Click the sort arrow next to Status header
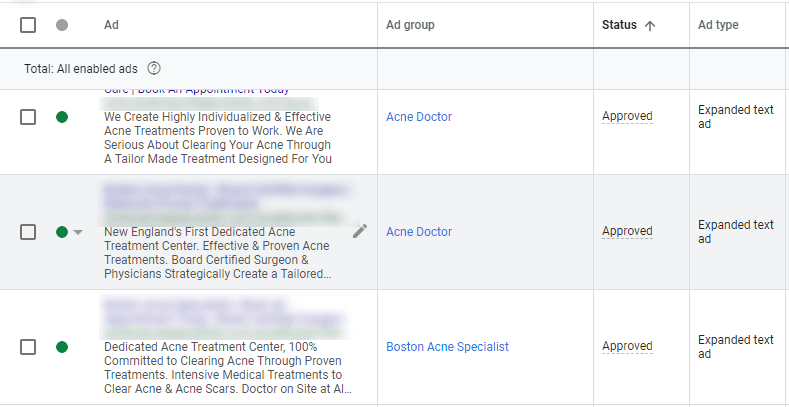This screenshot has width=789, height=407. [x=650, y=25]
